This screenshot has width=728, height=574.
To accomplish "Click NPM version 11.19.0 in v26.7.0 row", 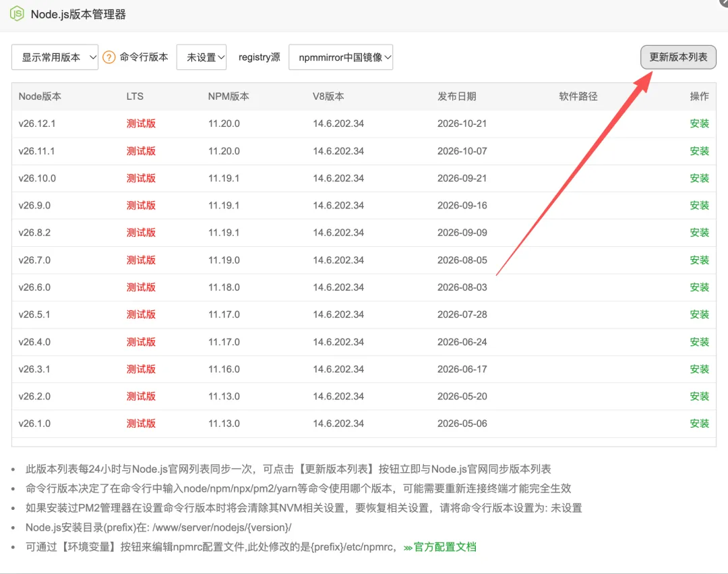I will [224, 260].
